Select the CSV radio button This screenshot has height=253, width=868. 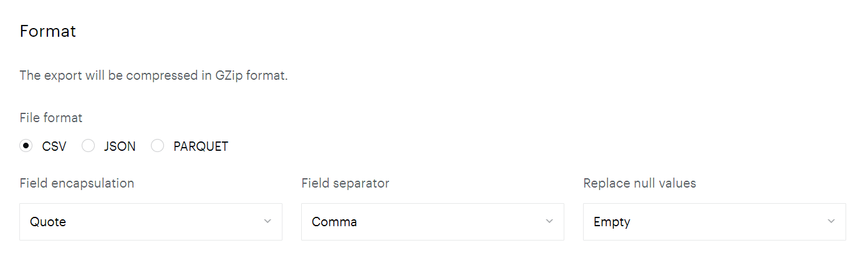(26, 146)
